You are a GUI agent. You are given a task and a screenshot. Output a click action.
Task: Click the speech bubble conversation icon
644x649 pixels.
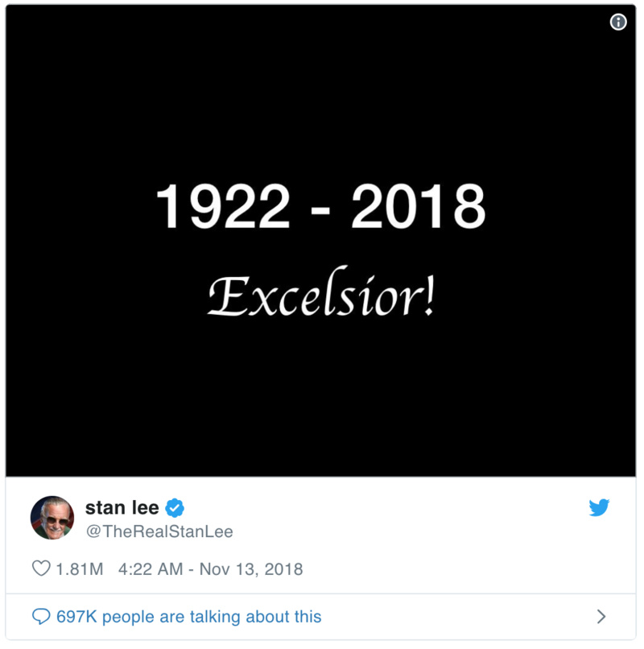(x=41, y=617)
